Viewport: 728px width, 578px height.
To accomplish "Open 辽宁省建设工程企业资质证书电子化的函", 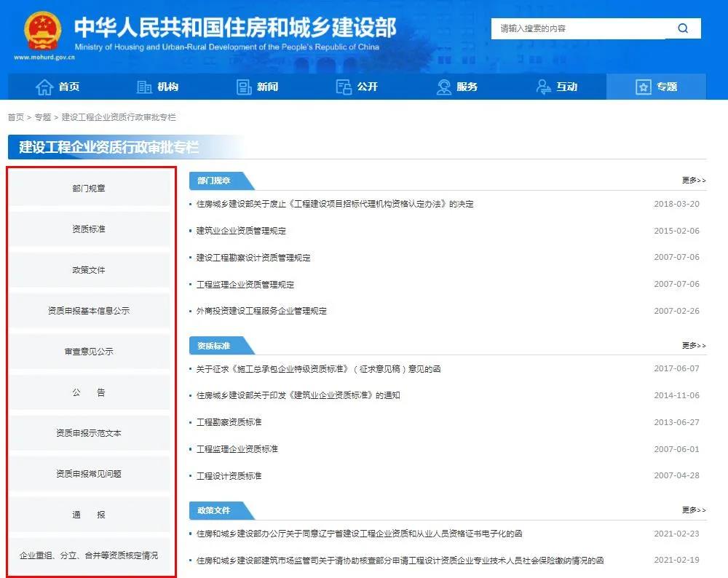I will [x=360, y=534].
